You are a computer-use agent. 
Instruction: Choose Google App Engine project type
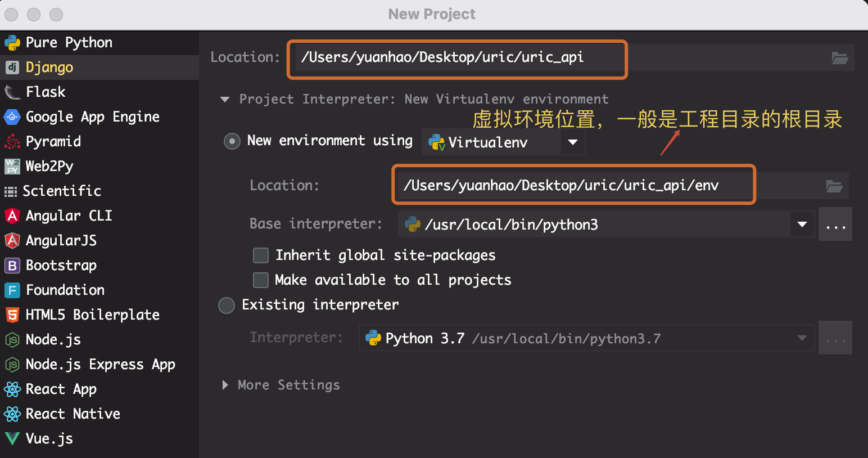click(x=100, y=117)
